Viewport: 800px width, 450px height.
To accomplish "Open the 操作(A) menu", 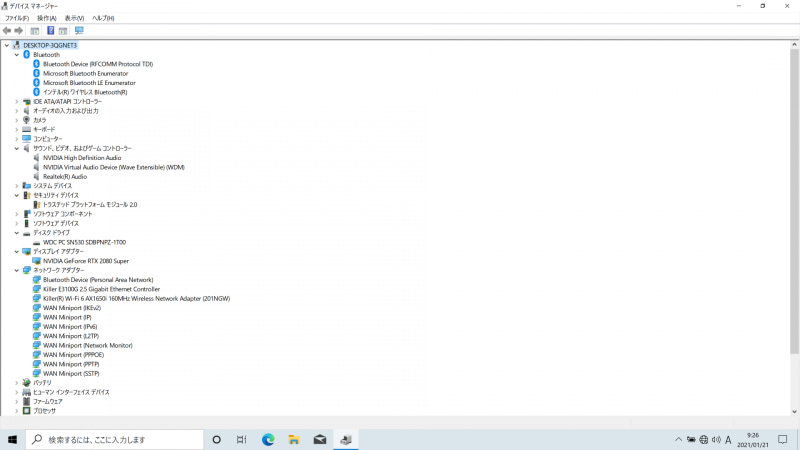I will 46,18.
